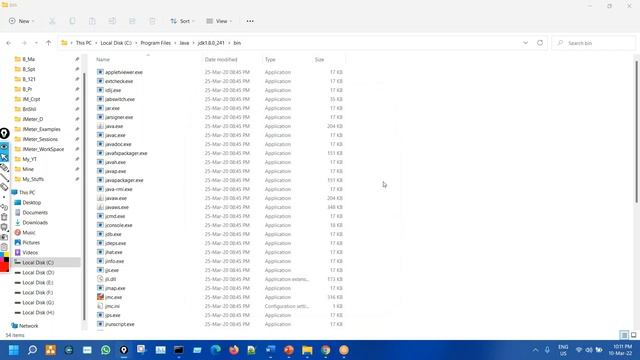Select the eraser annotation tool
Image resolution: width=640 pixels, height=360 pixels.
(x=4, y=187)
